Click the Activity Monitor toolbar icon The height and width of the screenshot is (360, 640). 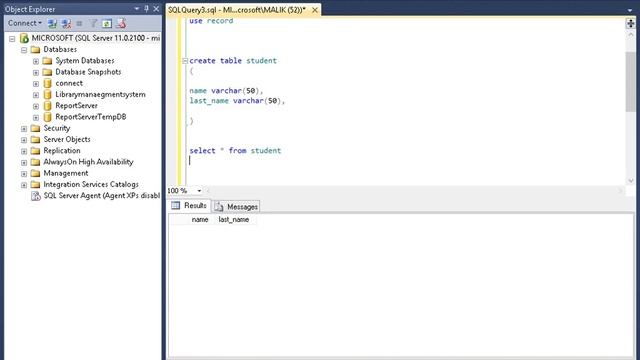pos(121,24)
